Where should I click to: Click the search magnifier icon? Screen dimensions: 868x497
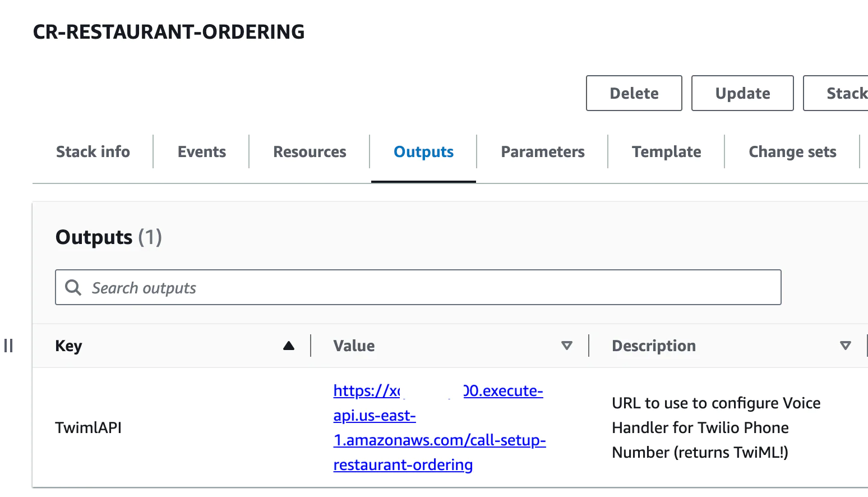tap(73, 288)
